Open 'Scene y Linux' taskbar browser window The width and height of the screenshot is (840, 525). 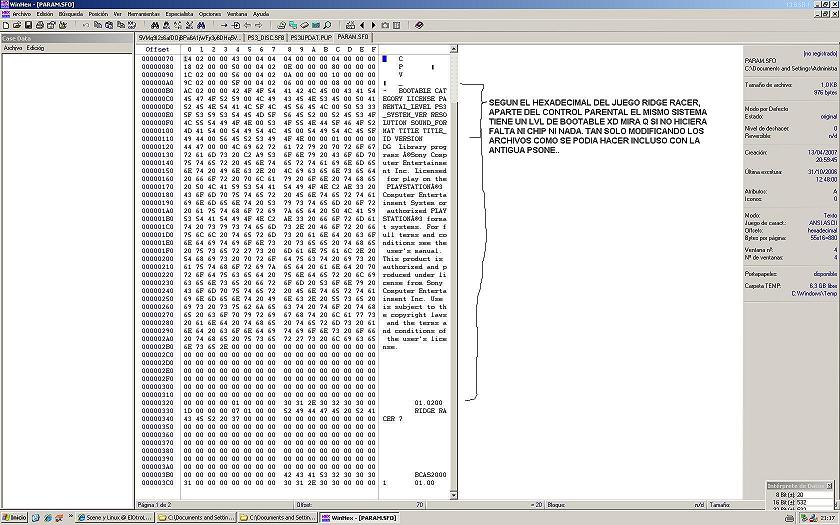pyautogui.click(x=115, y=518)
